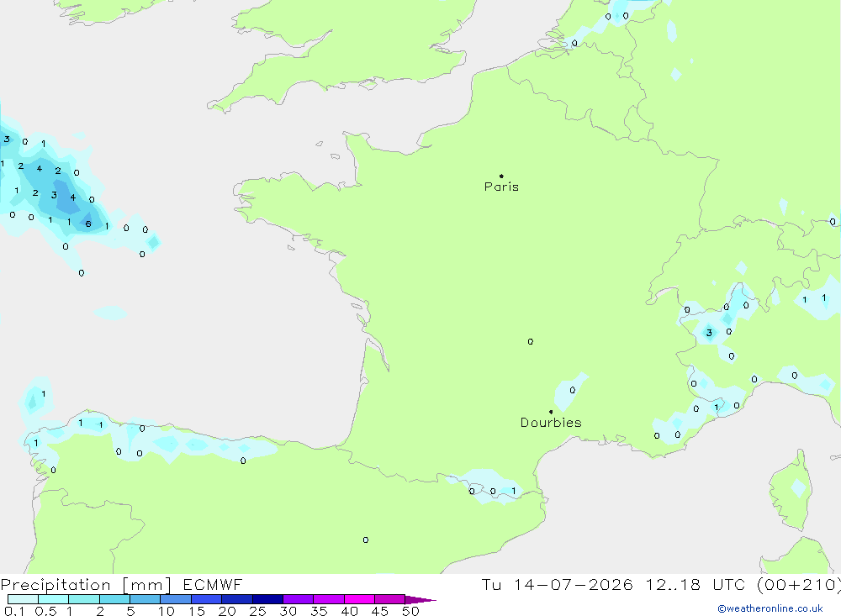Click the '12..18 UTC' time range text
Viewport: 841px width, 616px height.
click(x=696, y=584)
